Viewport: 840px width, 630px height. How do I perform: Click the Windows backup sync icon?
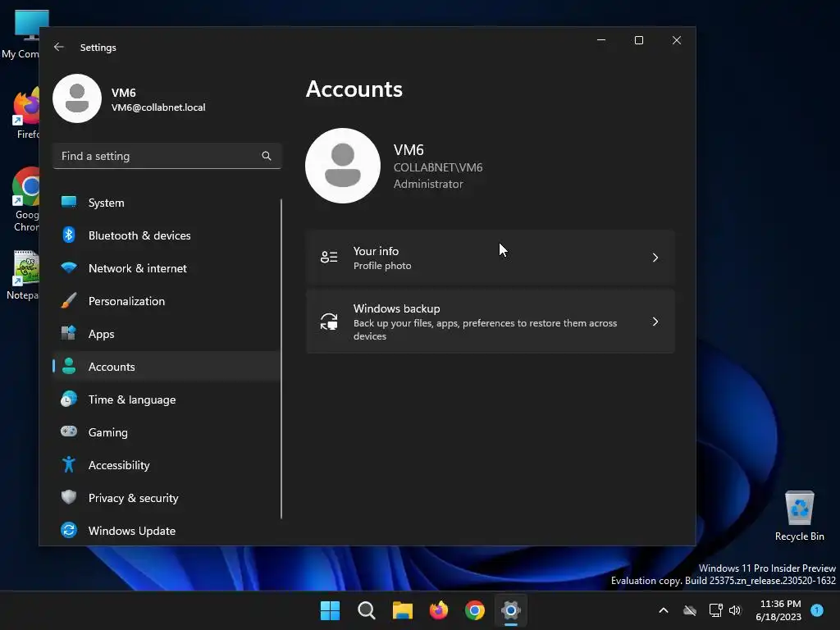click(x=329, y=322)
